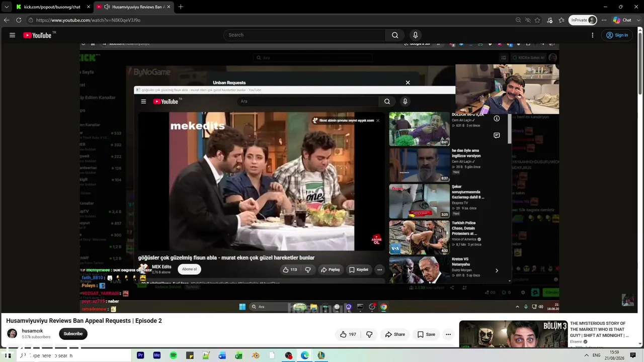
Task: Open Blender from the taskbar
Action: 256,355
